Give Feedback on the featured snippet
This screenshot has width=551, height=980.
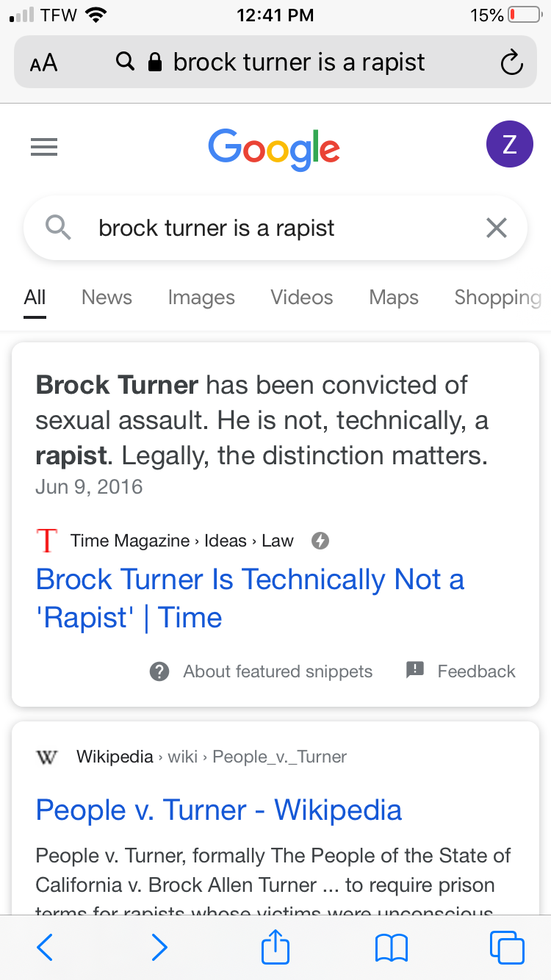[x=476, y=671]
